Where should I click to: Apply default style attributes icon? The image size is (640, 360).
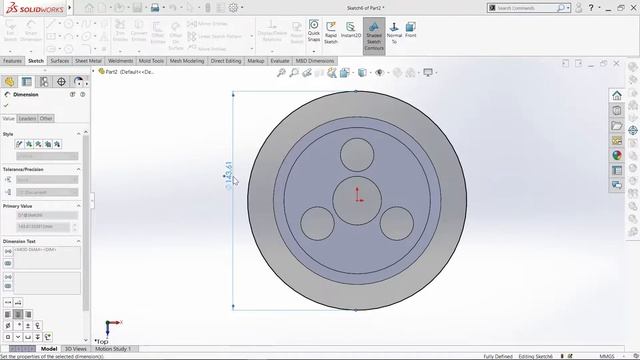19,144
